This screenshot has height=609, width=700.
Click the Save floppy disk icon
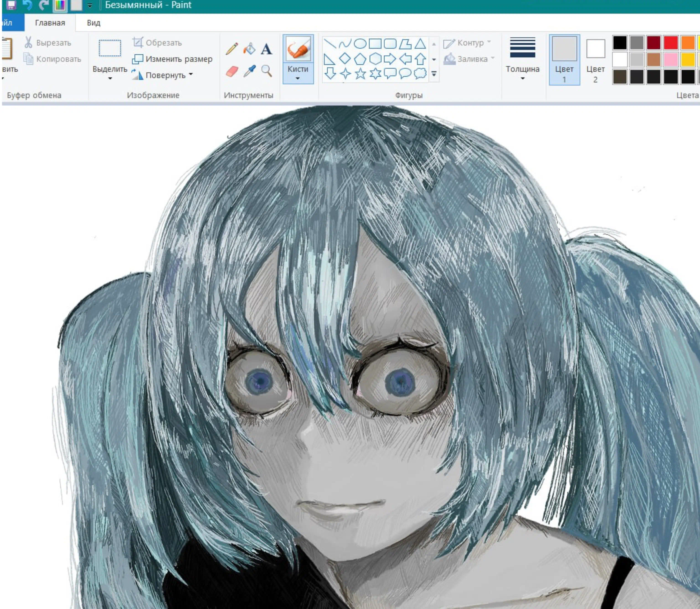(11, 5)
